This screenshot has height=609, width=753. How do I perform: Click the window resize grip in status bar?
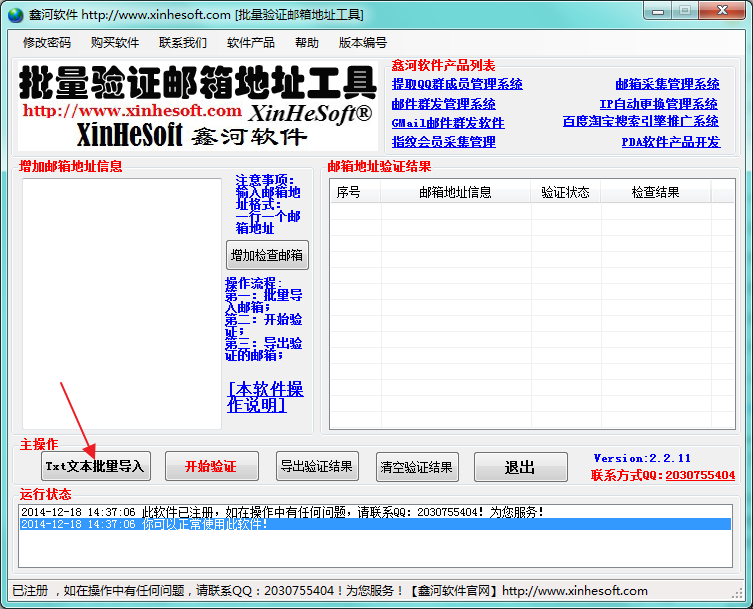[x=737, y=594]
